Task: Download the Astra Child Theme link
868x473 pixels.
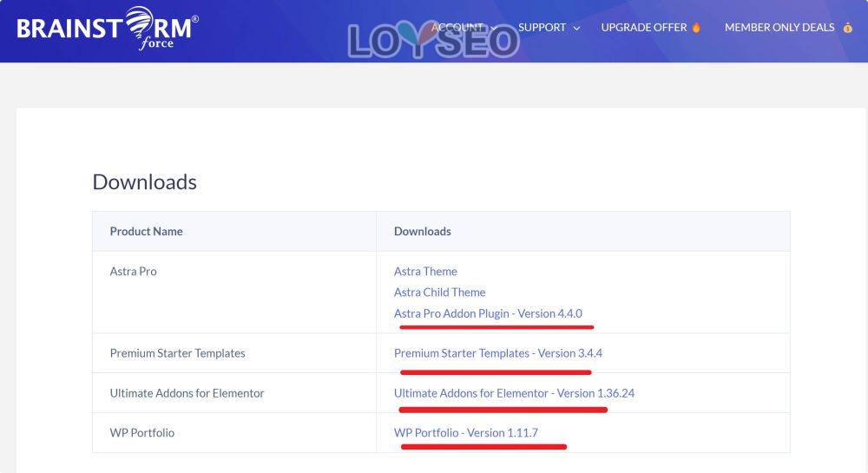Action: click(439, 292)
